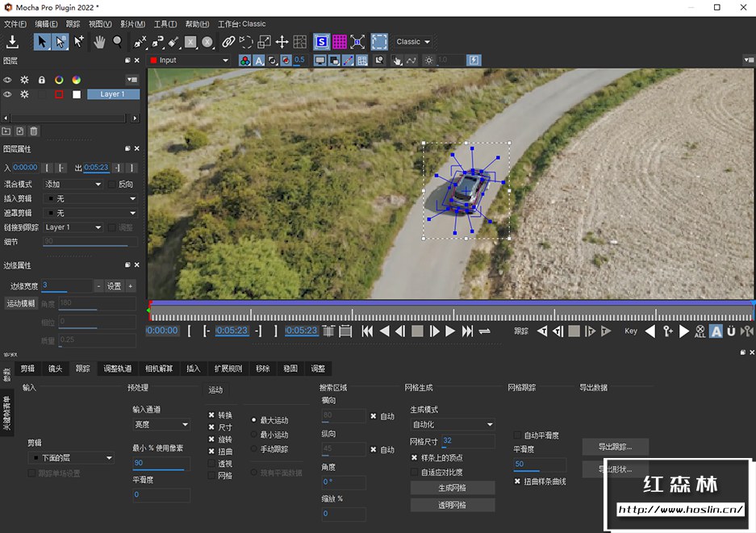Click the dashed selection marquee icon
The height and width of the screenshot is (533, 756).
tap(378, 41)
